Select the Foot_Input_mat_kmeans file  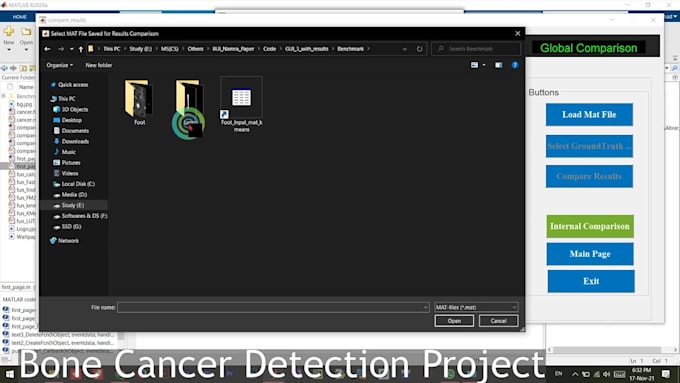(242, 105)
